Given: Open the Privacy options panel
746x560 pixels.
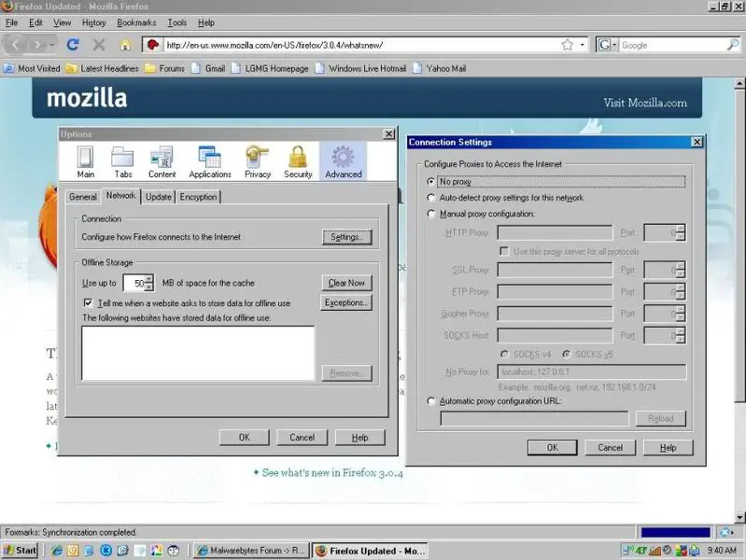Looking at the screenshot, I should [x=258, y=161].
